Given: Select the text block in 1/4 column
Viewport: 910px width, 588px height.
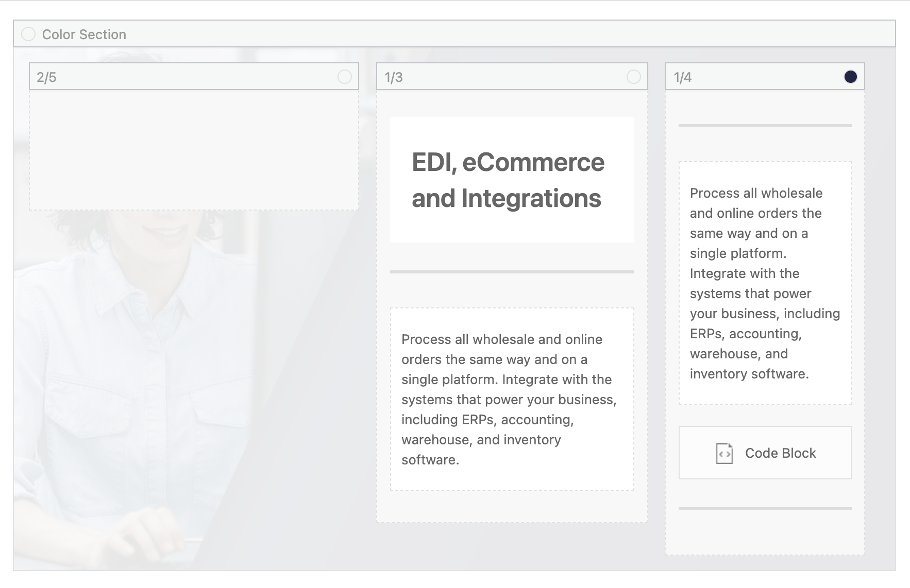Looking at the screenshot, I should point(765,283).
